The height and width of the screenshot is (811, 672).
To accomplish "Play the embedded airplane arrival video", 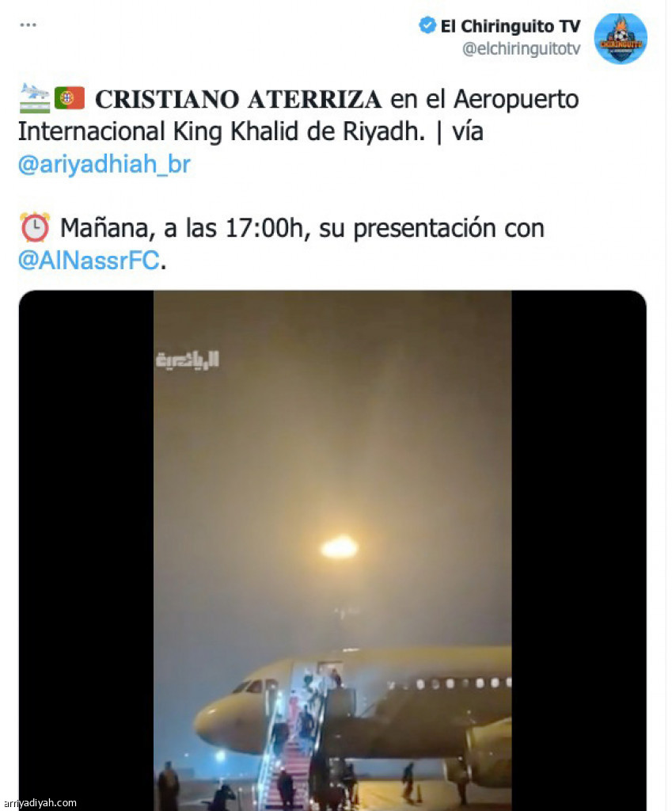I will (x=332, y=550).
